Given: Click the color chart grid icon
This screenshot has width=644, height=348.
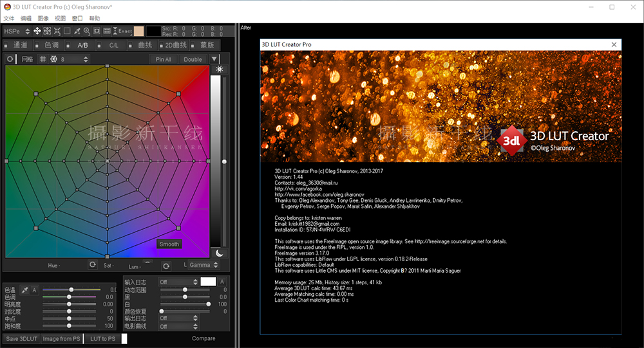Looking at the screenshot, I should click(x=107, y=31).
